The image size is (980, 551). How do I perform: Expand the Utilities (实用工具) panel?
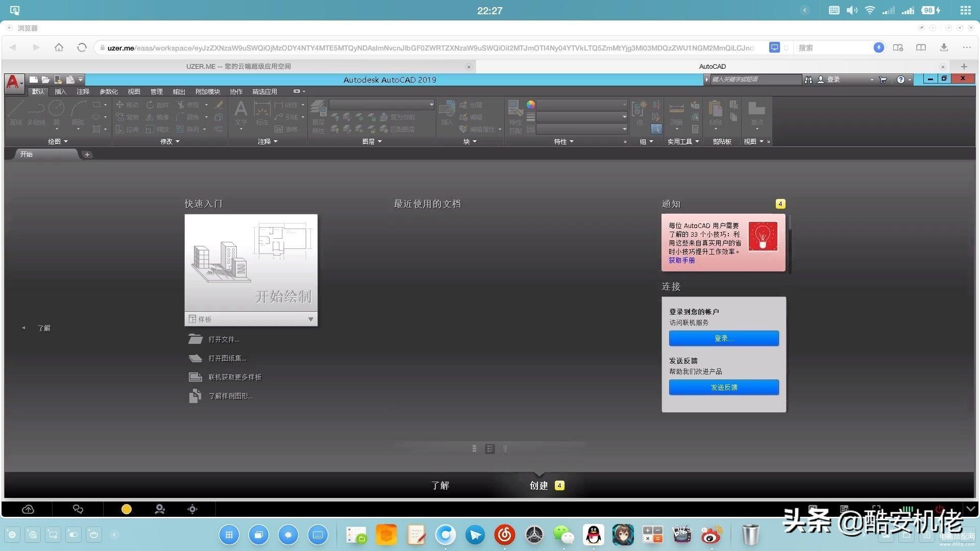[683, 141]
